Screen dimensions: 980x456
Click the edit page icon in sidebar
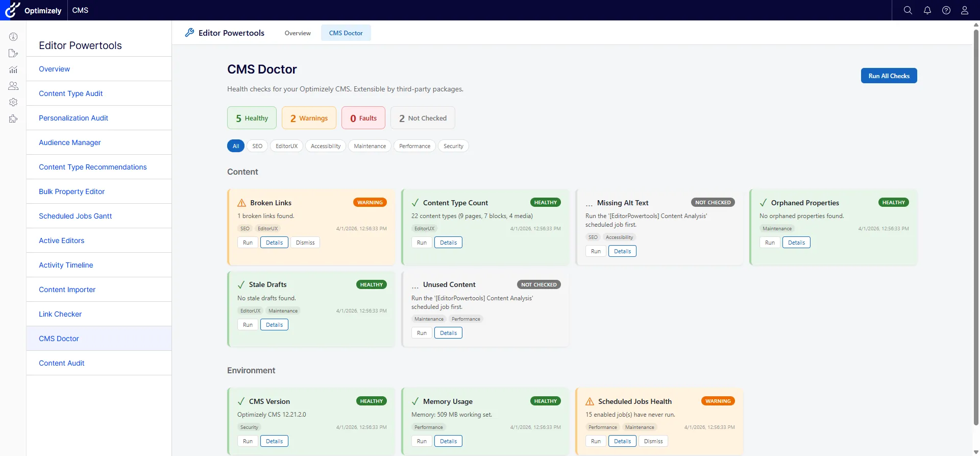13,53
